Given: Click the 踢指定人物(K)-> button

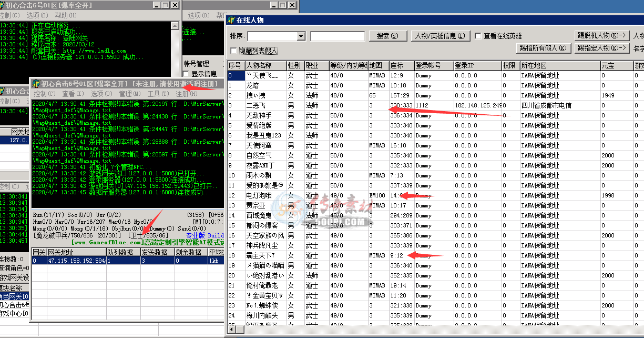Looking at the screenshot, I should coord(601,48).
